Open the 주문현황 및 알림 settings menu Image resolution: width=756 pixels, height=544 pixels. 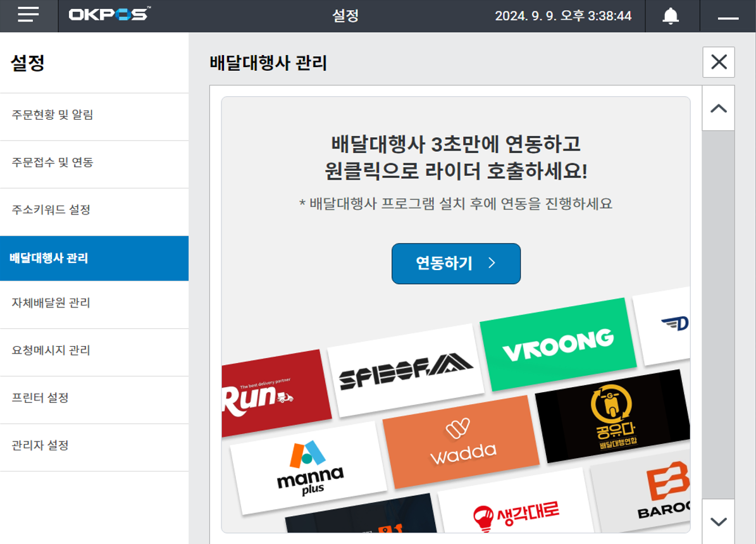(x=94, y=115)
